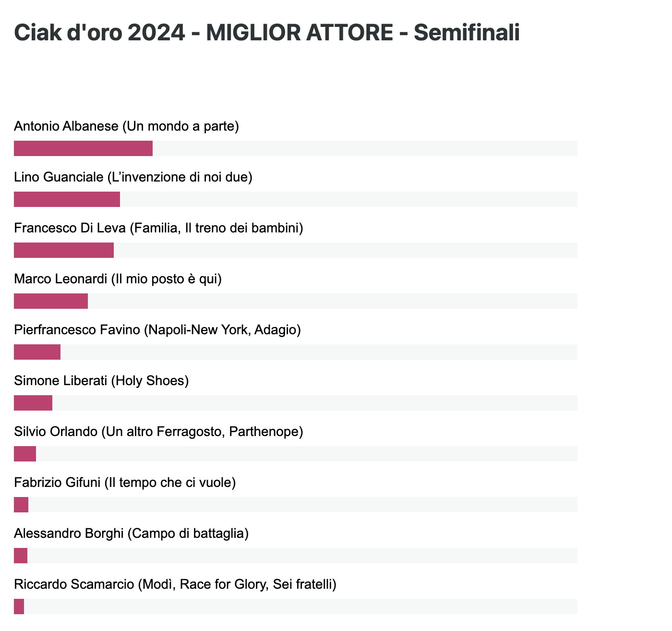This screenshot has height=631, width=672.
Task: Click Marco Leonardi's vote bar
Action: 296,301
